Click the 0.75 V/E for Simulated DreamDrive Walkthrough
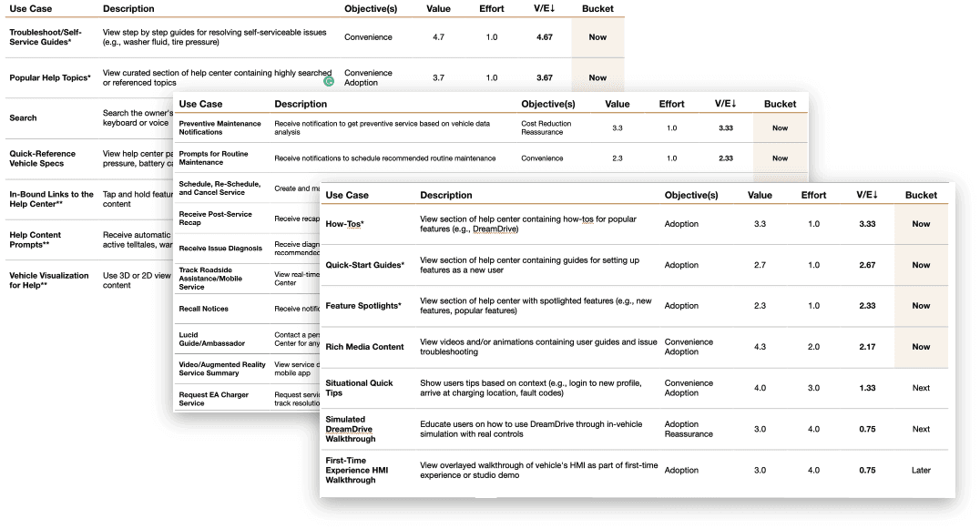The height and width of the screenshot is (529, 980). click(x=867, y=429)
